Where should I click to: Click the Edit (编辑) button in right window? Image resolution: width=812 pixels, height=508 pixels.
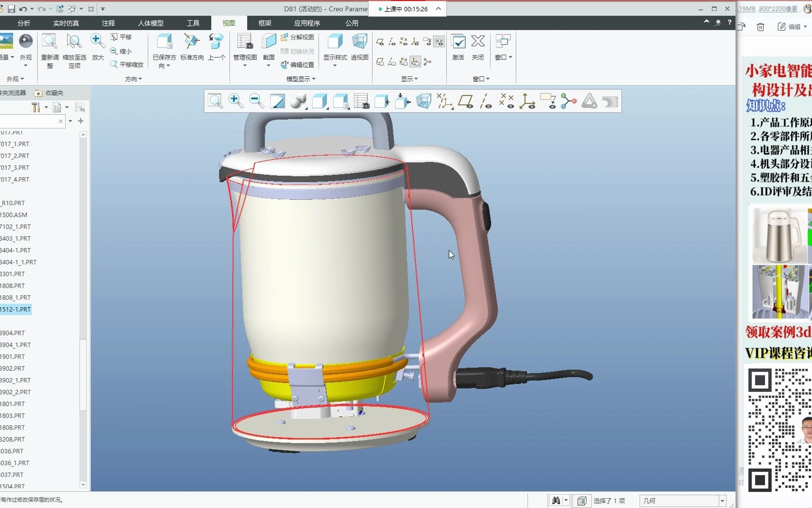792,27
